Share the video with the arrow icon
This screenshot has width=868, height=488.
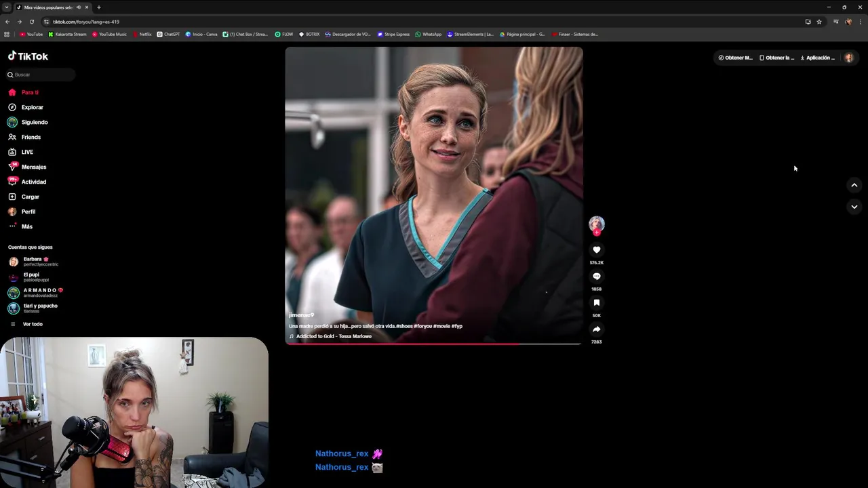click(x=597, y=329)
